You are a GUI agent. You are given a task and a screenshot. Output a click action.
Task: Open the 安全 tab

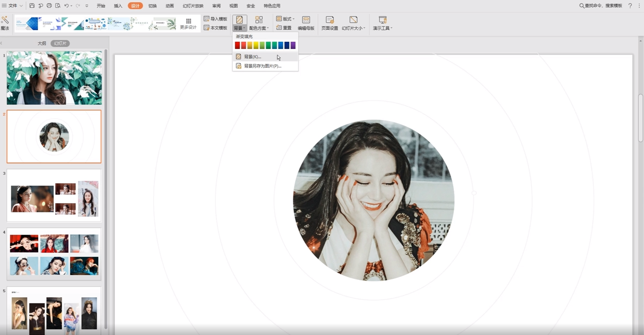(x=251, y=6)
